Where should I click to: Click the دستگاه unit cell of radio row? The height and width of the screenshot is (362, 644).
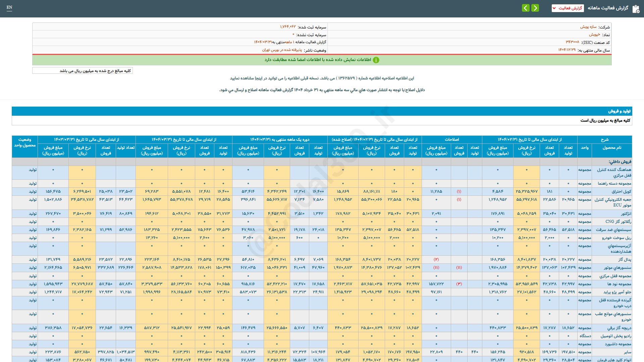[585, 336]
